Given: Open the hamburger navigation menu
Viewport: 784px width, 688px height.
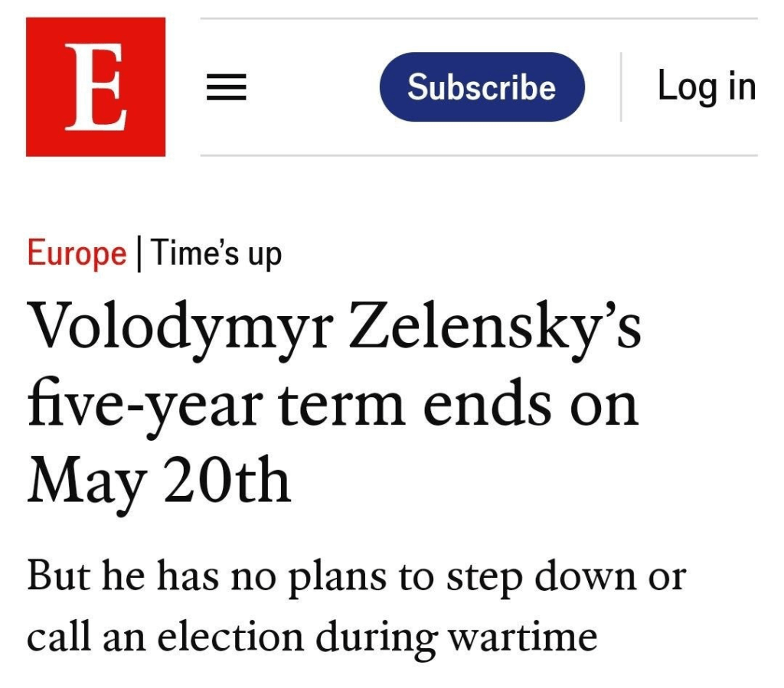Looking at the screenshot, I should 227,89.
